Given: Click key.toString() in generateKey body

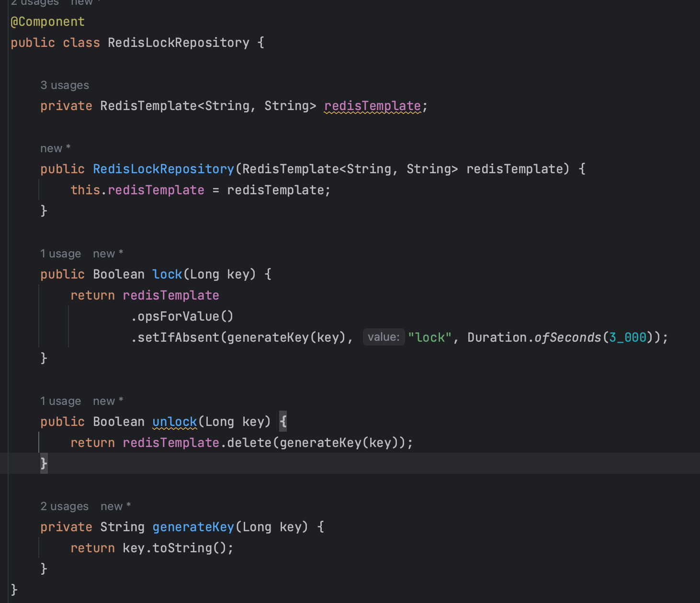Looking at the screenshot, I should 174,548.
